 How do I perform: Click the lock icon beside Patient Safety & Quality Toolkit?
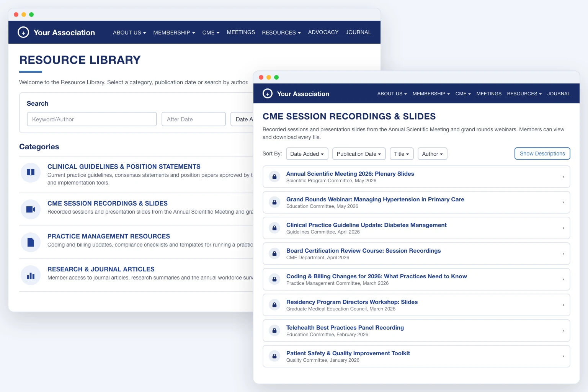274,356
